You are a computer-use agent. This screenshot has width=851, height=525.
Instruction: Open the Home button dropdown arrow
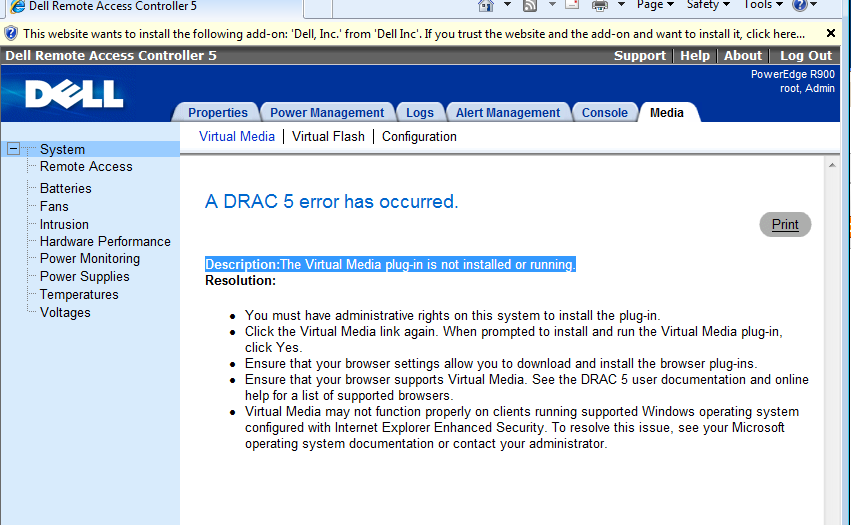[x=507, y=5]
